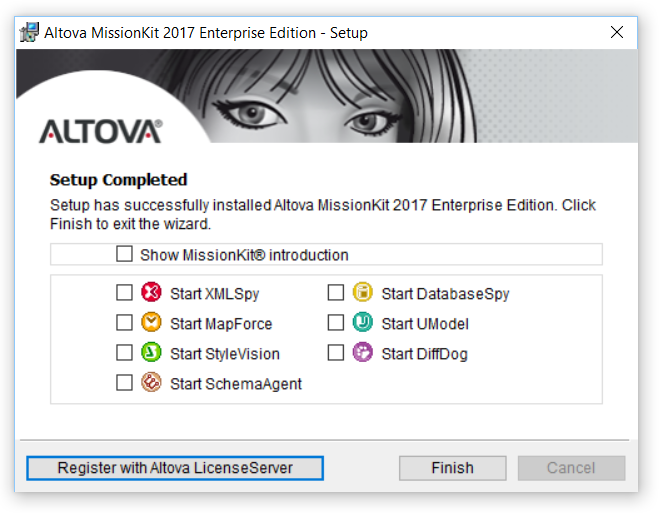Click the setup installer icon in title bar
The image size is (662, 513).
30,32
